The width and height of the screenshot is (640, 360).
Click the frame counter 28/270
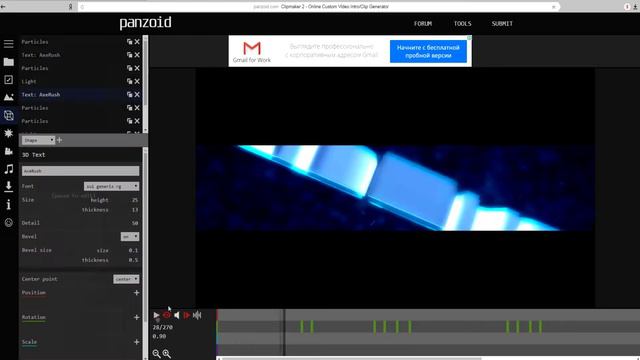[162, 327]
